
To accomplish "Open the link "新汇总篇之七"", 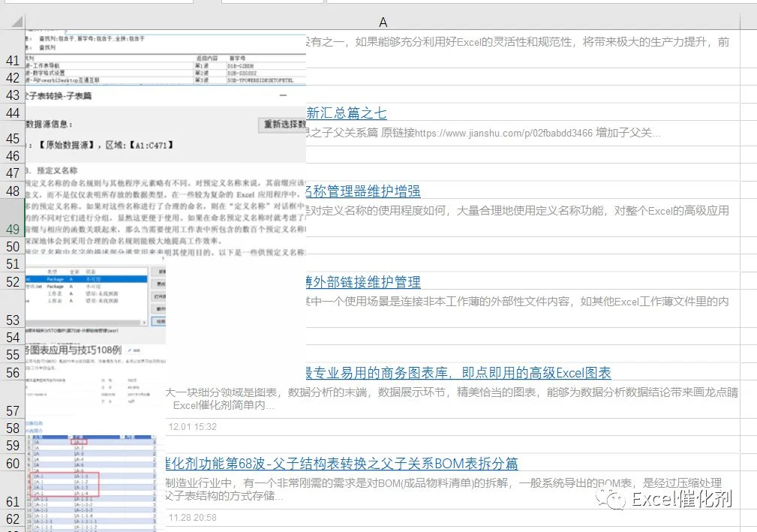I will (x=346, y=113).
